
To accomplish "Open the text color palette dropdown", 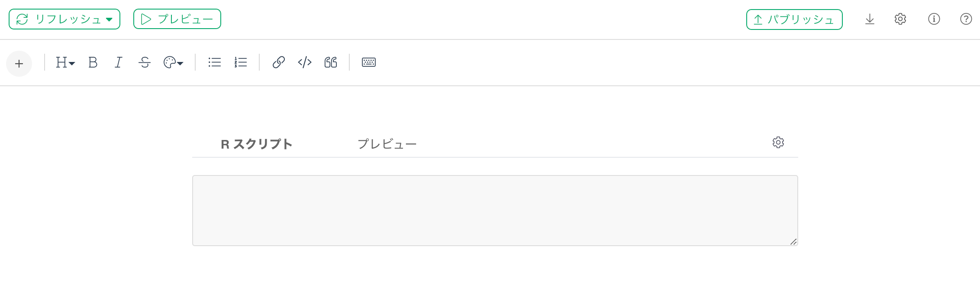I will tap(173, 62).
